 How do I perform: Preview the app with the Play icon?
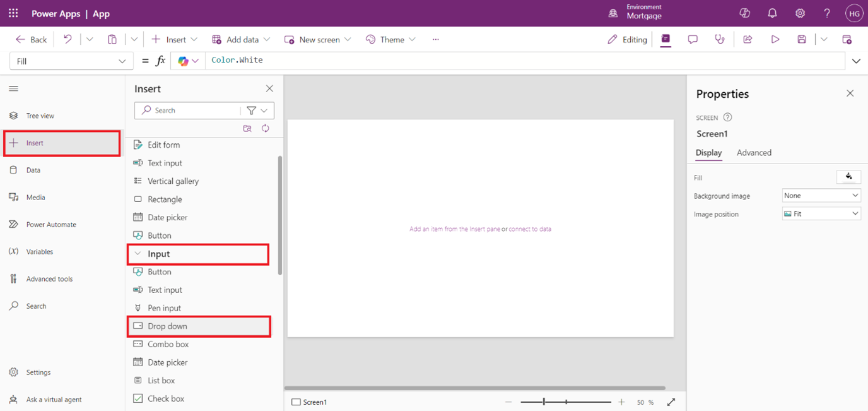[775, 39]
